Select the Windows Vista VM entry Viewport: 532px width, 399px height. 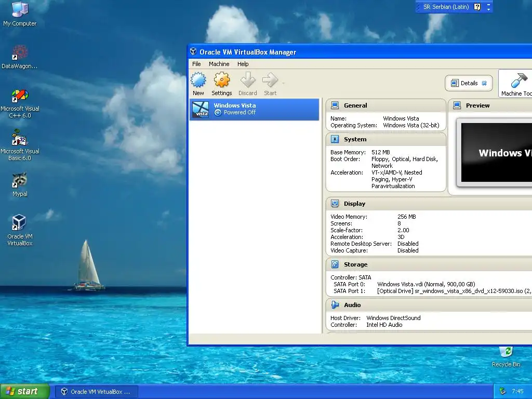click(255, 109)
